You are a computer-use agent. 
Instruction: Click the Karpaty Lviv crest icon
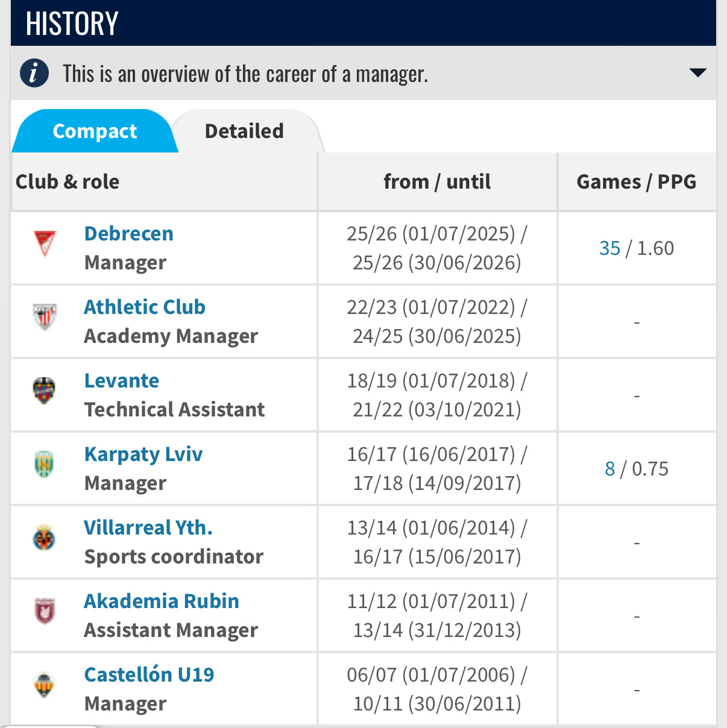(45, 464)
